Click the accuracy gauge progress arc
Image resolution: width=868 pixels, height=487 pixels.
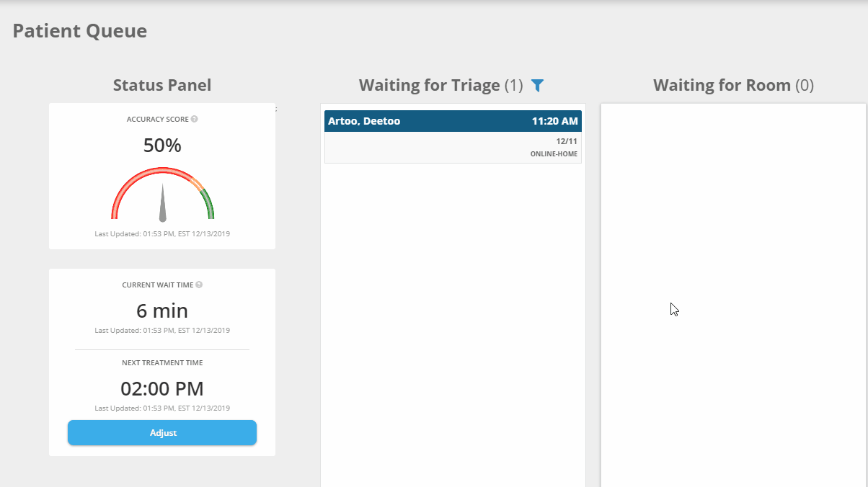pyautogui.click(x=162, y=171)
